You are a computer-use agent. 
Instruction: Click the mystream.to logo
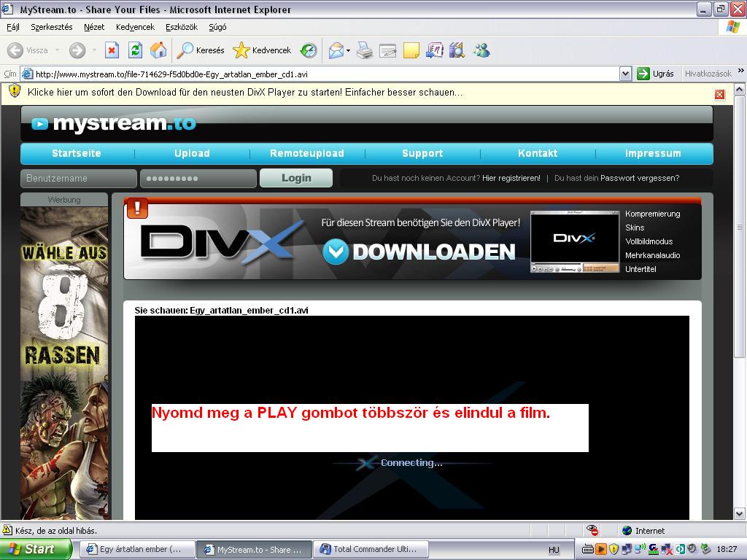[115, 123]
